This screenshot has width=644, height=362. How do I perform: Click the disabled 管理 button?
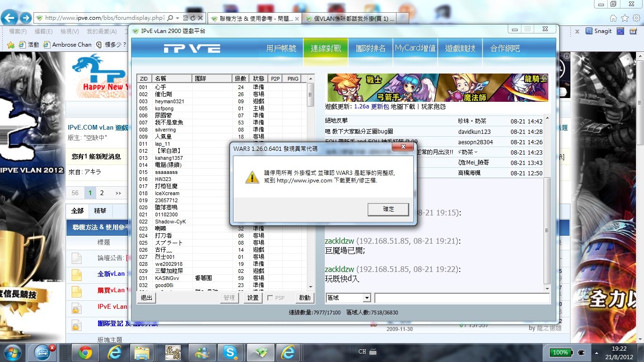pyautogui.click(x=229, y=298)
